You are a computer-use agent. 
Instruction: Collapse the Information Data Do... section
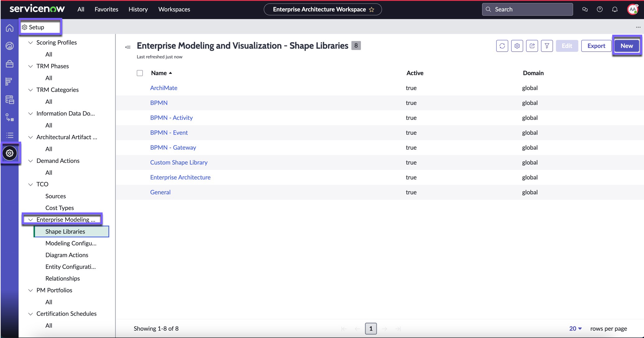30,113
